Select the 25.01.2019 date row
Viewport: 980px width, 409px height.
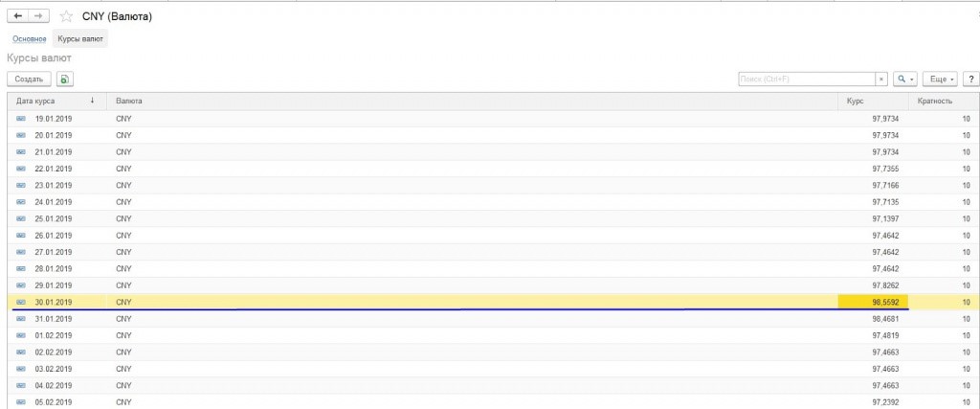click(54, 218)
